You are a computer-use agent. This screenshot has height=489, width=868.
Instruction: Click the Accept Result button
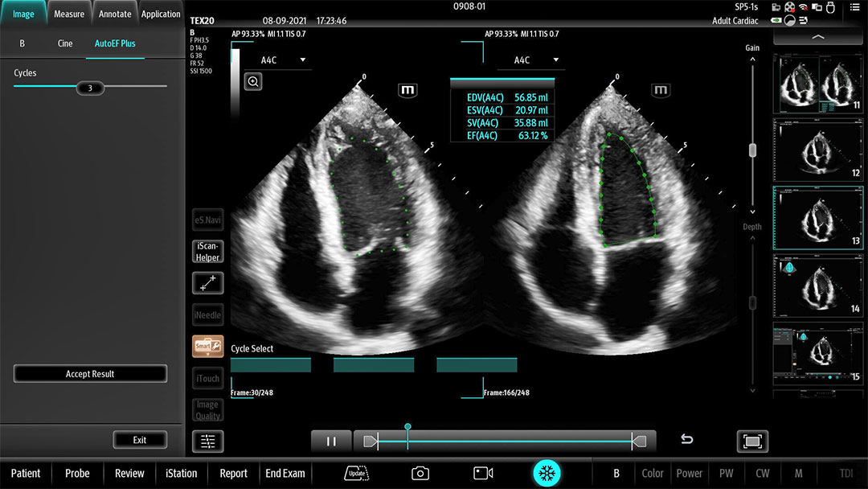pyautogui.click(x=90, y=374)
